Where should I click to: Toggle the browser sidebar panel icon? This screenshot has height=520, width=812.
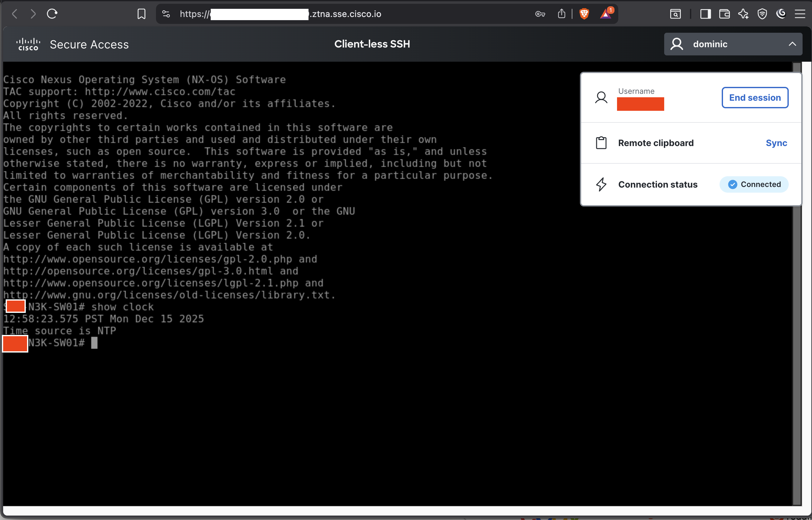click(705, 14)
